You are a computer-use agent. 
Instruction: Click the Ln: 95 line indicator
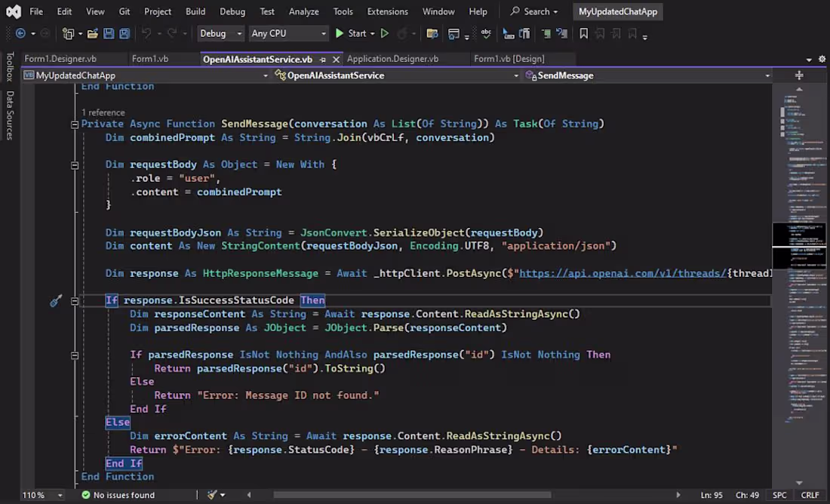coord(712,495)
